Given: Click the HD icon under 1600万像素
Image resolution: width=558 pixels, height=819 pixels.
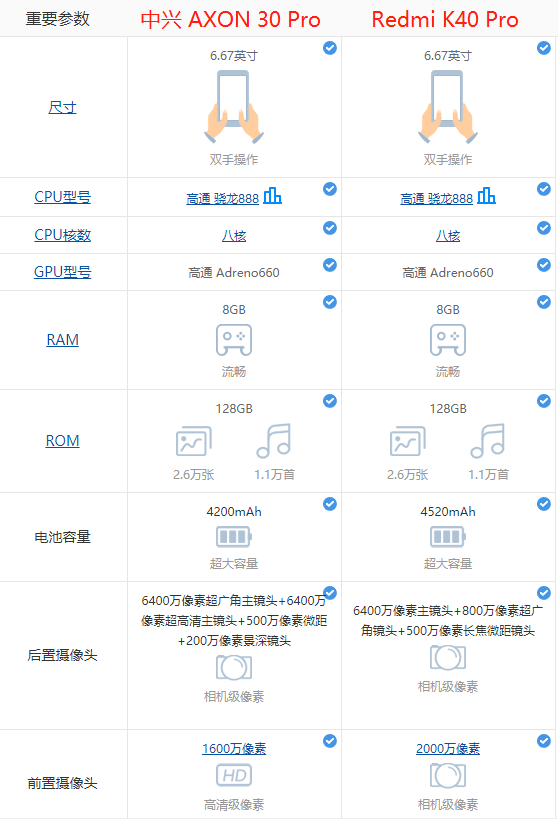Looking at the screenshot, I should pos(234,776).
